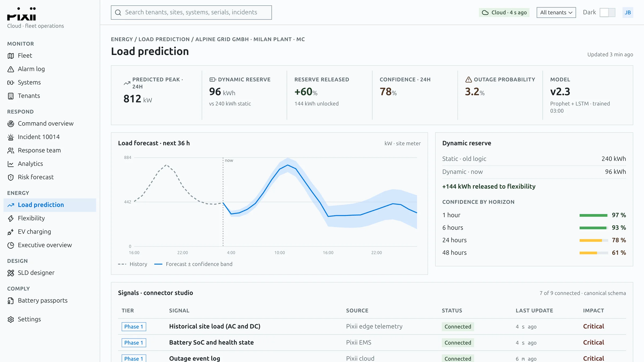644x362 pixels.
Task: Open Incident 10014 siren icon
Action: [x=11, y=137]
